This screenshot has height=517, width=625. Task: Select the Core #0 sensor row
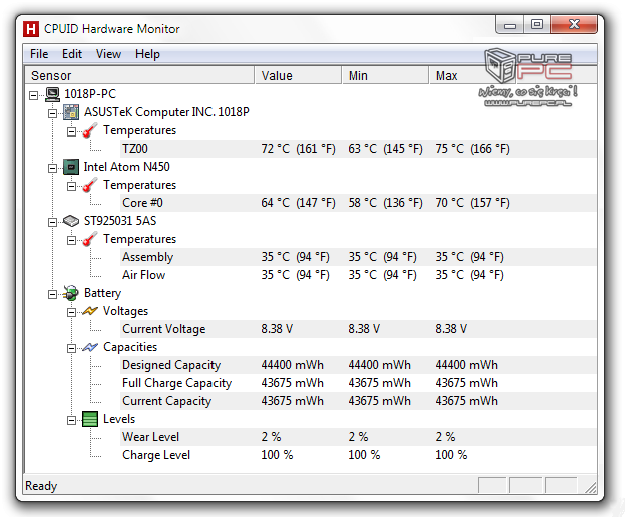pos(358,203)
